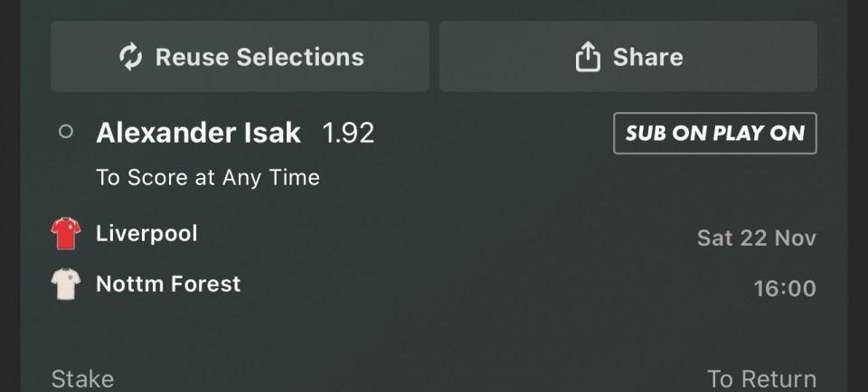Open the SUB ON PLAY ON badge
Viewport: 868px width, 392px height.
(x=714, y=133)
